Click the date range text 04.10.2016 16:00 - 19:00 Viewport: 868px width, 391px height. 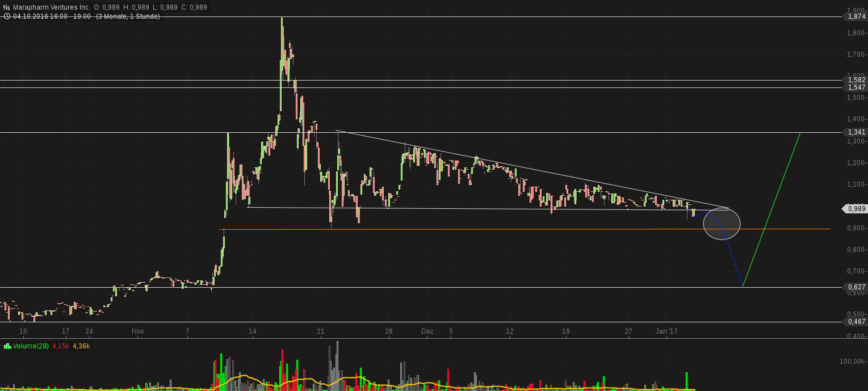coord(51,16)
